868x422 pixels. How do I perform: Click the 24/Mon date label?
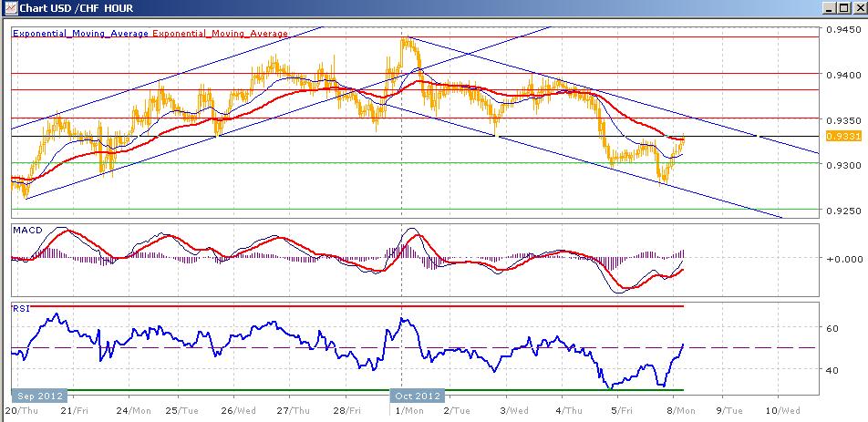point(135,410)
